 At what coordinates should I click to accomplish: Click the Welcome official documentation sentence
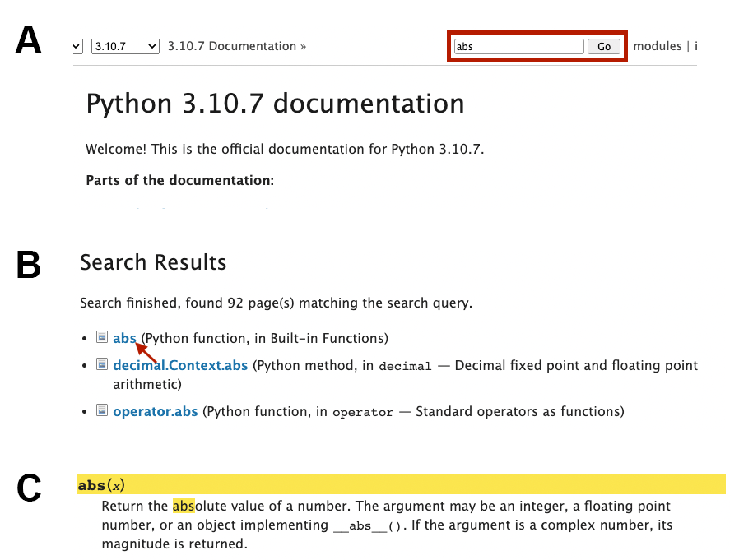285,150
